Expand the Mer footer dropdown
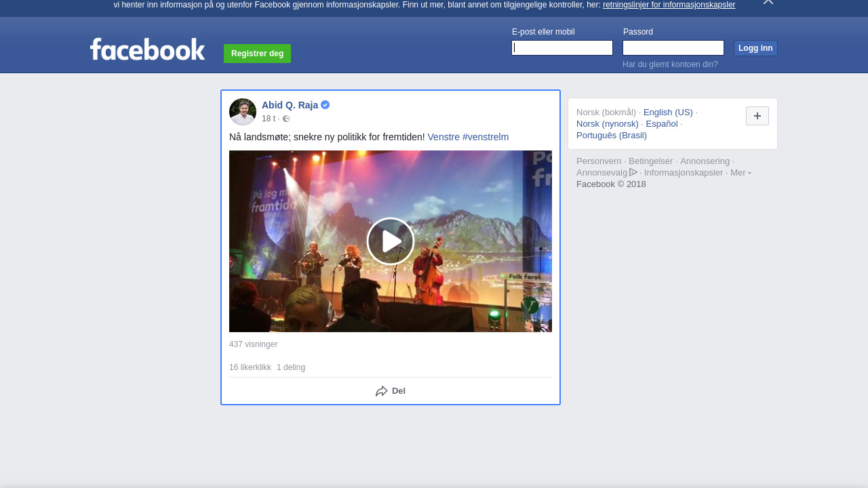This screenshot has height=488, width=868. 741,173
